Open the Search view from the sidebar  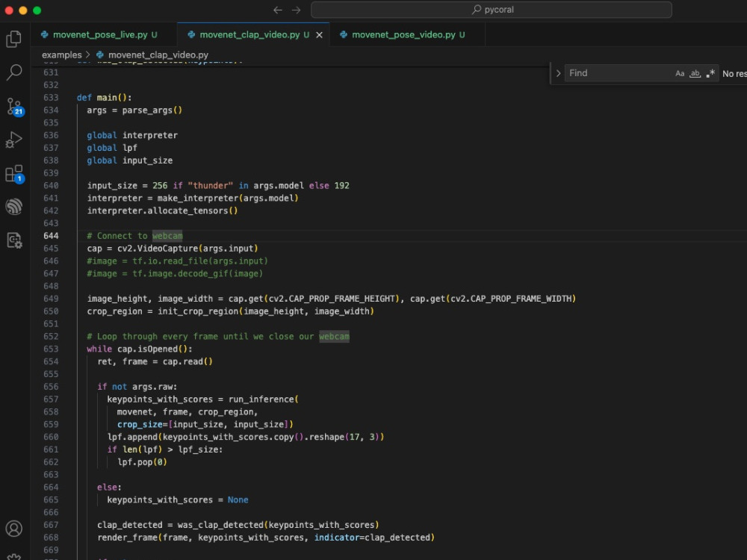[15, 72]
